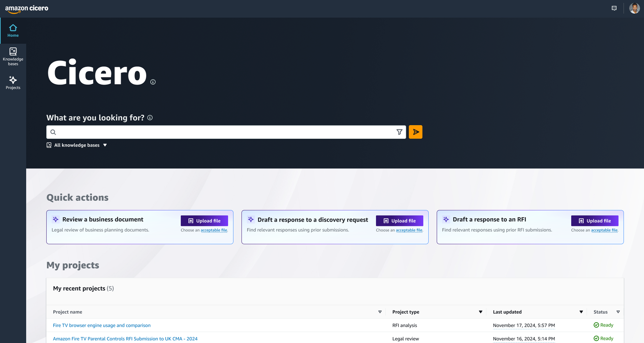Open Fire TV browser engine usage and comparison project
The image size is (644, 343).
click(102, 325)
